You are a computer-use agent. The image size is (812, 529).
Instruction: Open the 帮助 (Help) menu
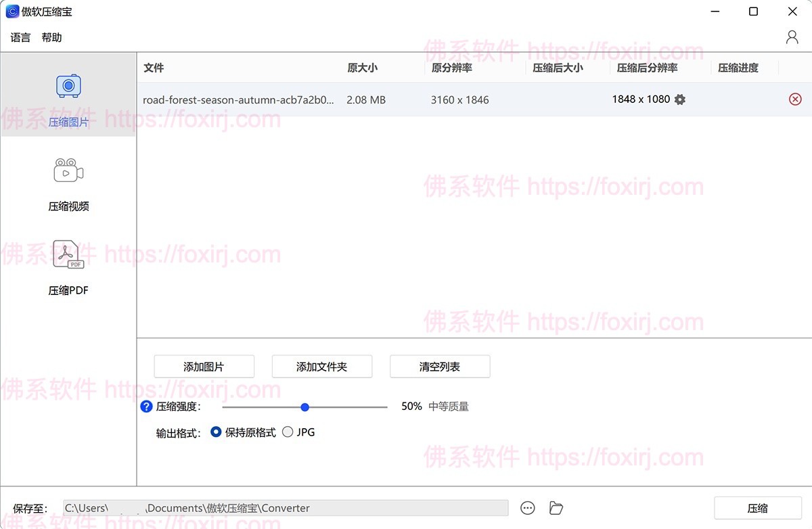pos(51,37)
